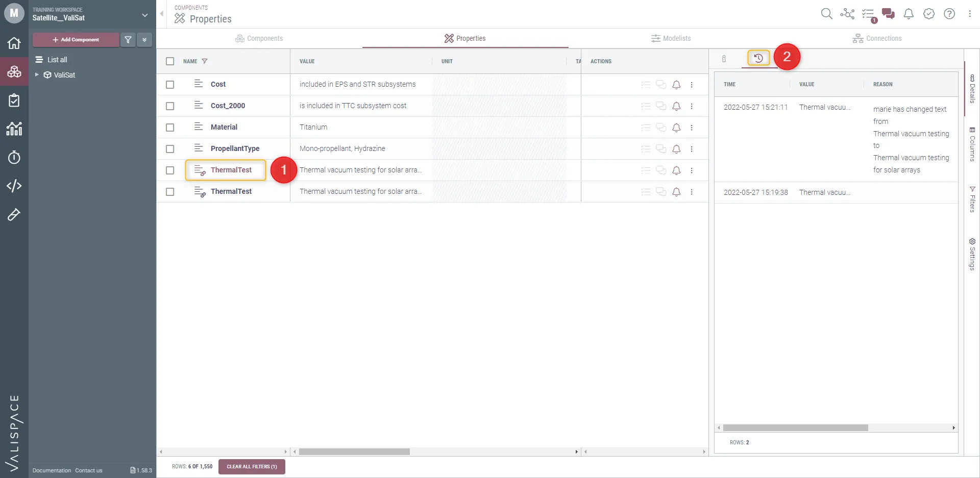Open the Filters side tab
The image size is (980, 478).
(x=972, y=199)
